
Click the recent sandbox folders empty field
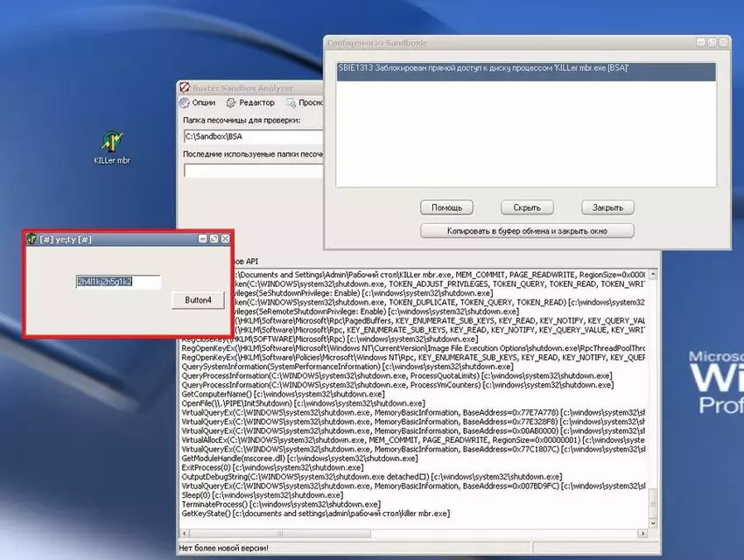(253, 171)
